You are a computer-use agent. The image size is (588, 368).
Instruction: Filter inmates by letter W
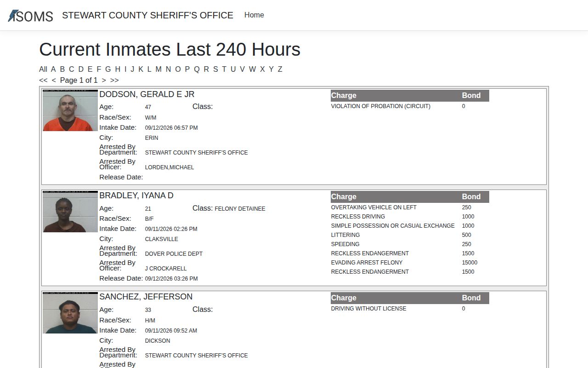[x=252, y=69]
